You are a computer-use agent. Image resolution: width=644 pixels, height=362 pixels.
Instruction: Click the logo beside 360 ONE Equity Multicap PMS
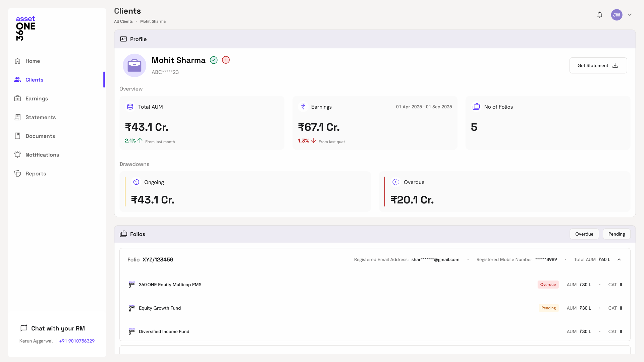pos(132,285)
